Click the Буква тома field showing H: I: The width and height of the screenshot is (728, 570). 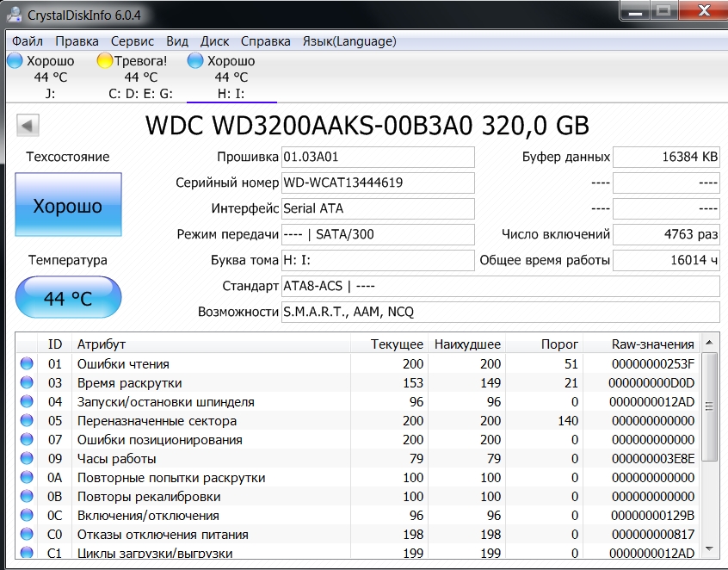(x=378, y=260)
